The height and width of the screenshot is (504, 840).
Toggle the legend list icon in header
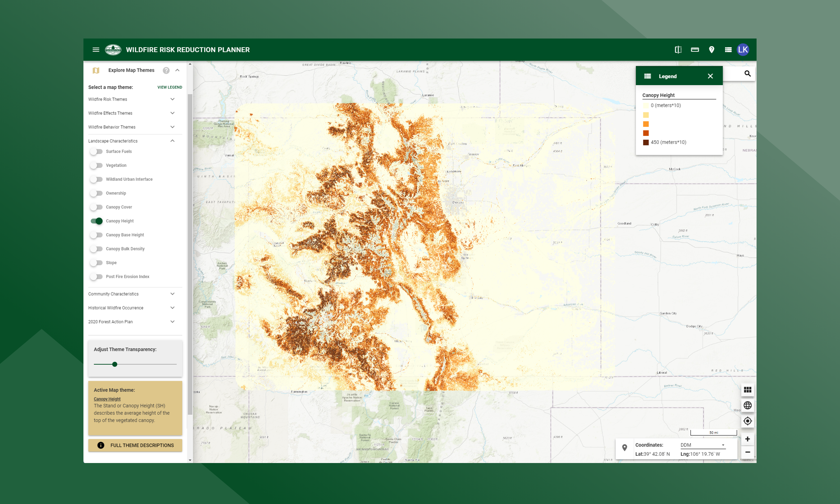pos(728,50)
